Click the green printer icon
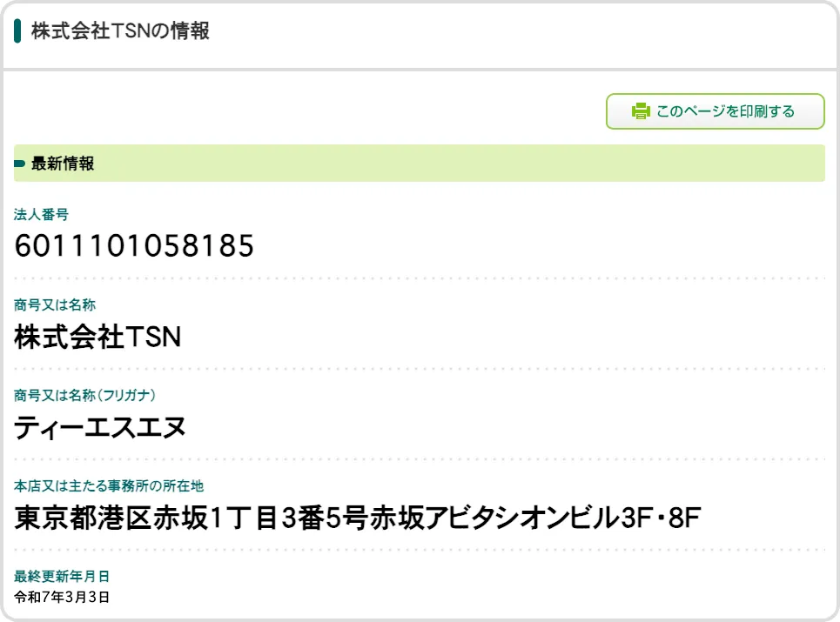Screen dimensions: 840x622 pyautogui.click(x=641, y=111)
